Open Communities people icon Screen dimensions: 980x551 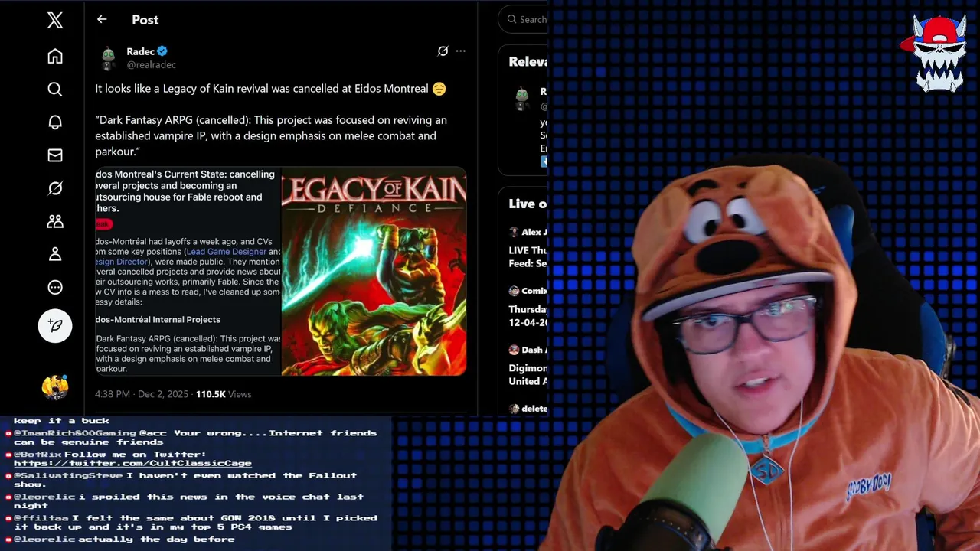(55, 222)
